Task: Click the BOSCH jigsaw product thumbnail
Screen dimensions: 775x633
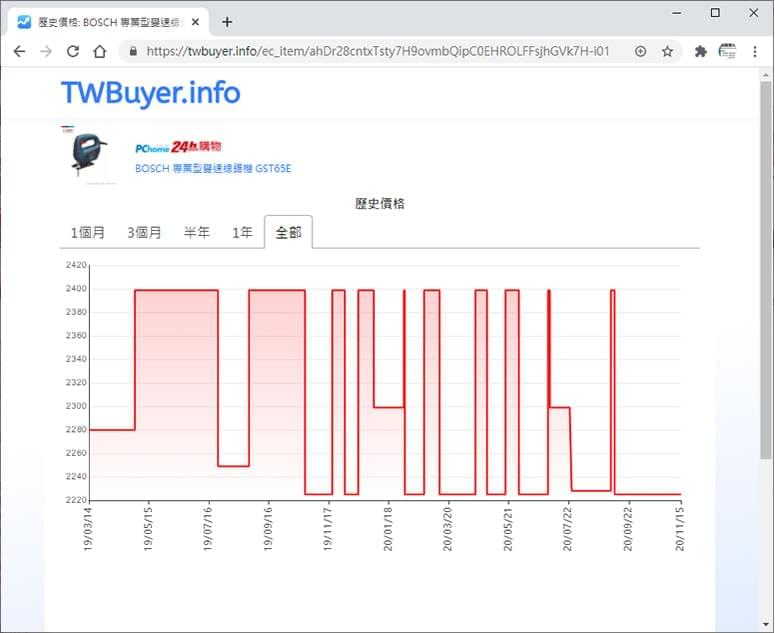Action: click(x=89, y=154)
